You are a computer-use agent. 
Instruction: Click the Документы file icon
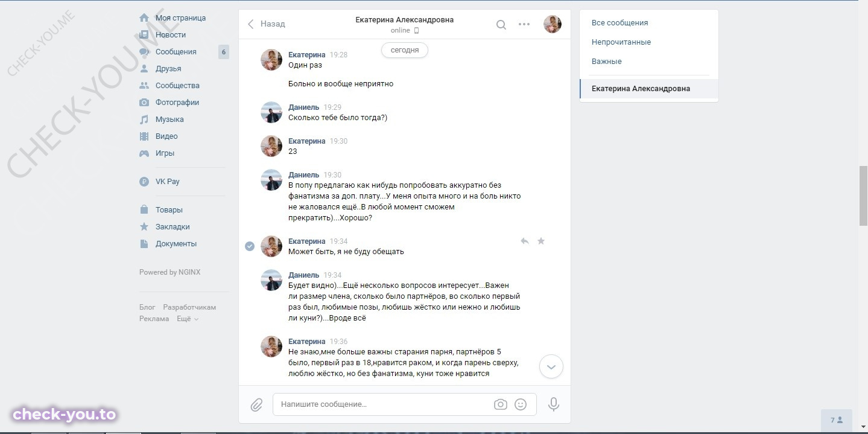144,244
